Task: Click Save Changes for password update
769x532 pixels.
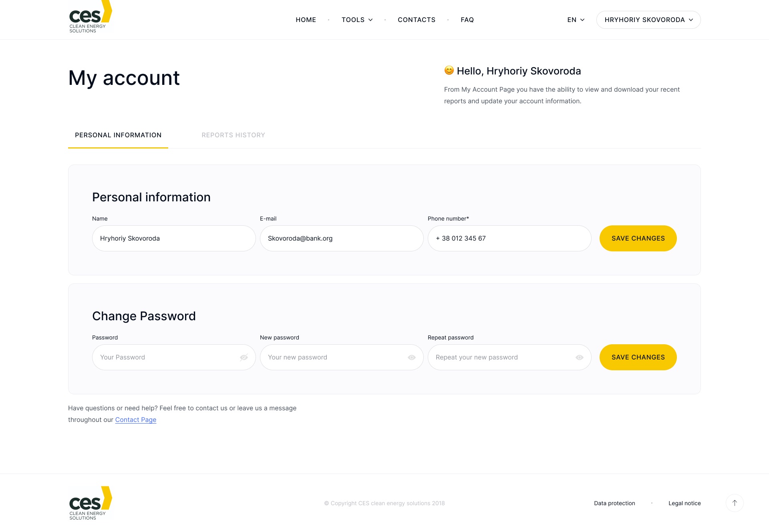Action: [x=638, y=357]
